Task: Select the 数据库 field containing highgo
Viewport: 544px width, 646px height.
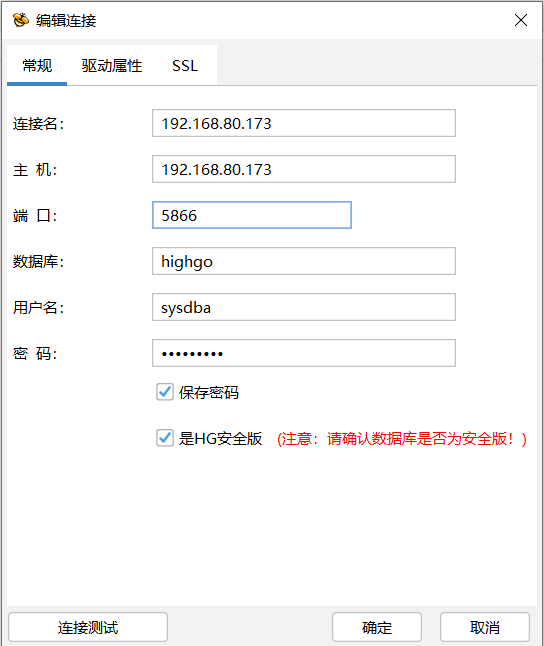Action: click(x=304, y=261)
